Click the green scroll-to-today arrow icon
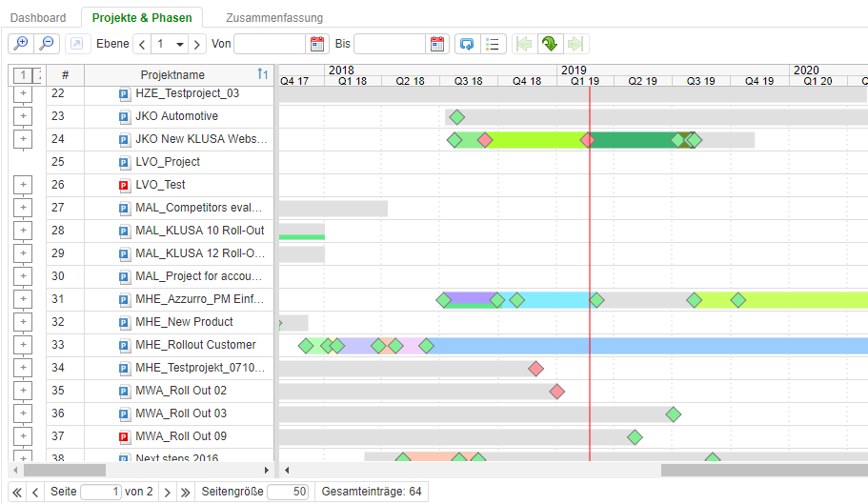The image size is (868, 504). click(x=550, y=44)
